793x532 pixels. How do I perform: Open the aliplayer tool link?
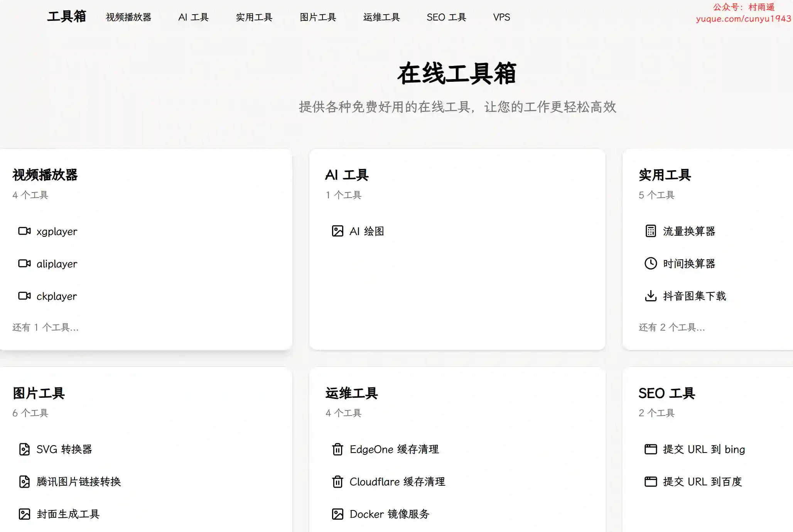pyautogui.click(x=57, y=264)
